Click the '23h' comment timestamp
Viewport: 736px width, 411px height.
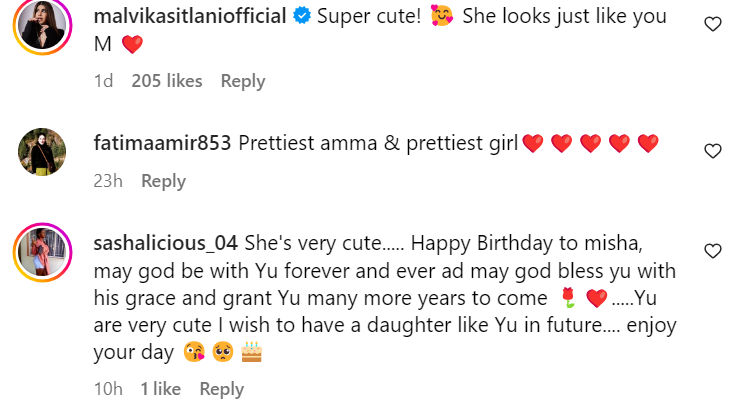coord(108,181)
